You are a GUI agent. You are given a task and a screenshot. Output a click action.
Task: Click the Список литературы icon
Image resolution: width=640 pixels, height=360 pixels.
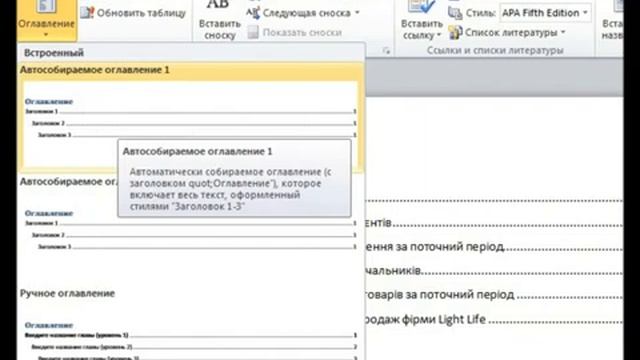[455, 32]
